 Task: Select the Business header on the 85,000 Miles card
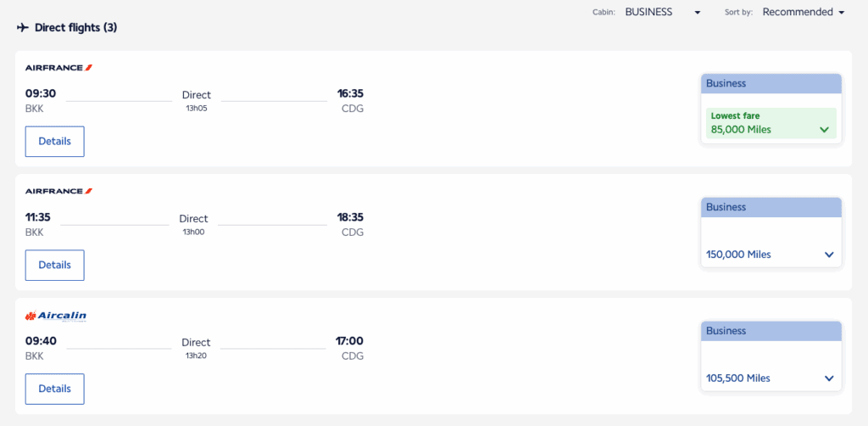(771, 83)
